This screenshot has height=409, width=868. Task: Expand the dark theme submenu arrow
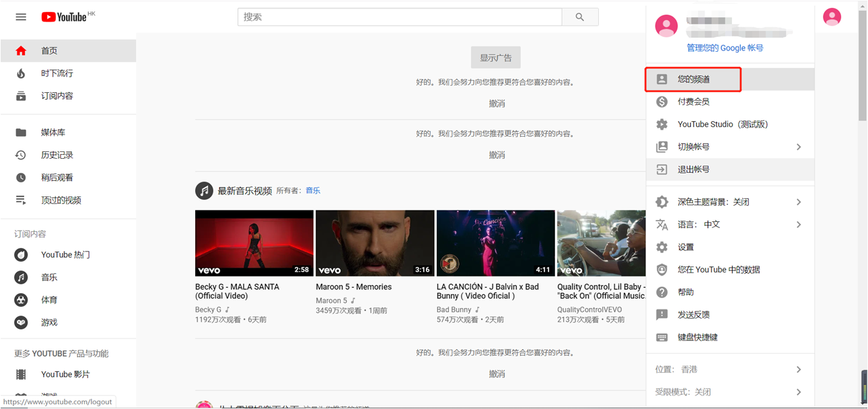pyautogui.click(x=799, y=202)
